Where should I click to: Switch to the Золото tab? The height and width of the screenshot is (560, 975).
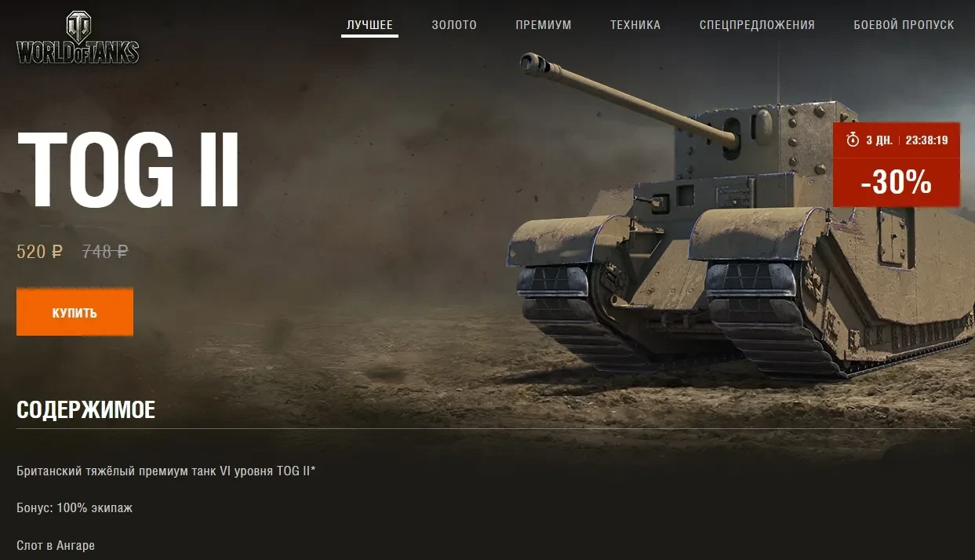[x=454, y=25]
